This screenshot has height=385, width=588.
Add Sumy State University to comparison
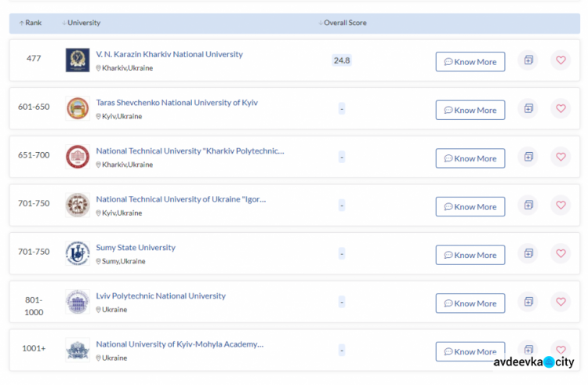(x=528, y=253)
